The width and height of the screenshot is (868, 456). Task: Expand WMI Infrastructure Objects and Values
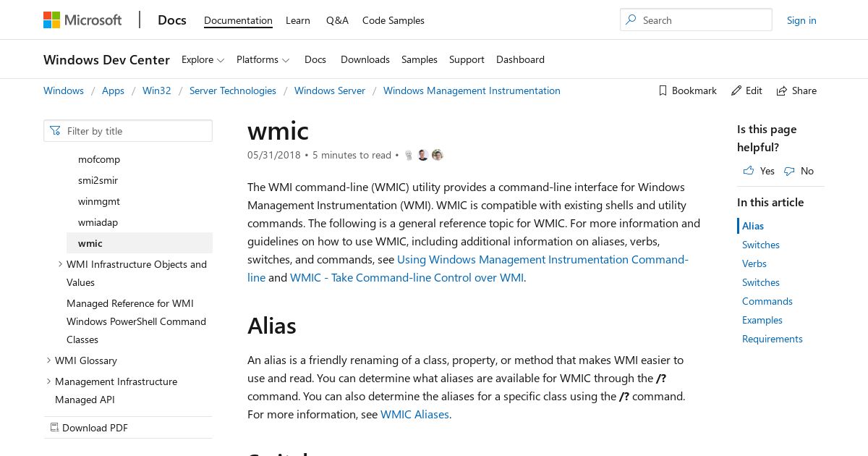[x=60, y=264]
